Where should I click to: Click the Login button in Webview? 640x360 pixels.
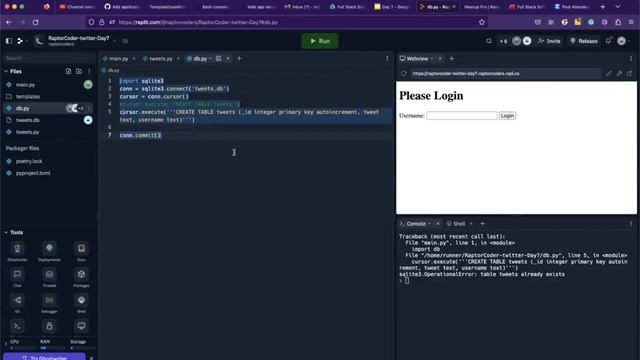click(507, 116)
